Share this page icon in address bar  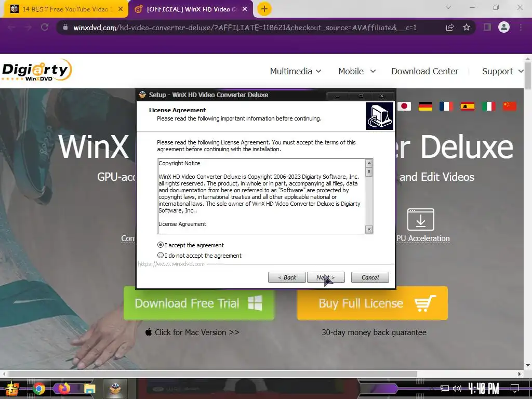point(450,27)
